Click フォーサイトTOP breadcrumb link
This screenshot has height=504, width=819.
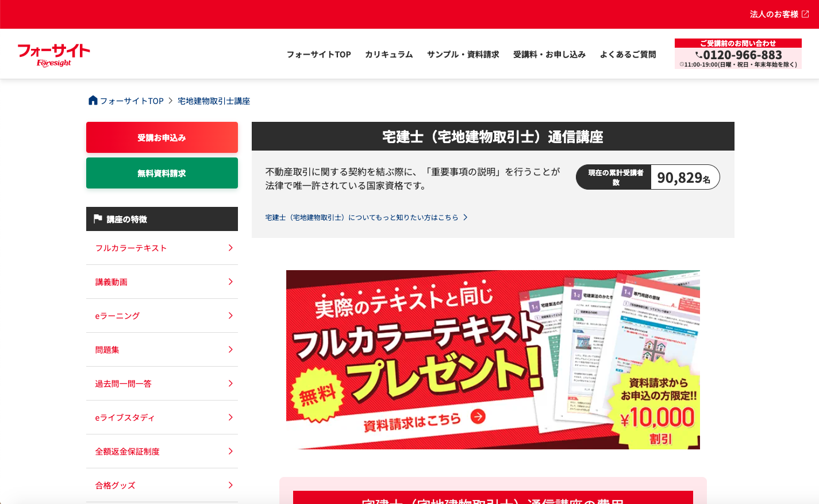tap(132, 101)
